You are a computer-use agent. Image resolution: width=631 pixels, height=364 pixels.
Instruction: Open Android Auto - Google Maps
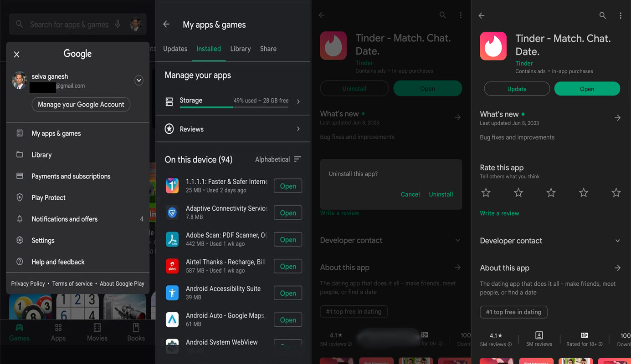(x=288, y=320)
